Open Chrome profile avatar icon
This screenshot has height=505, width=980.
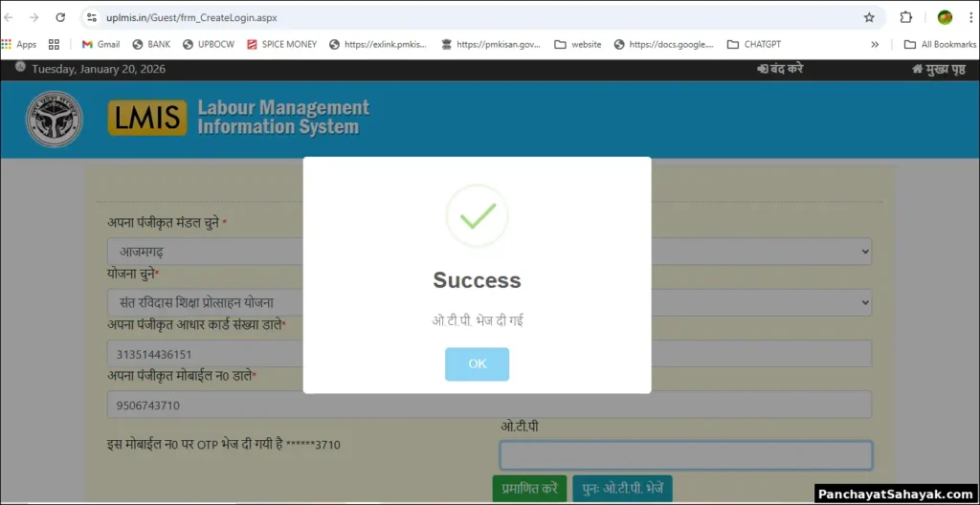(945, 17)
